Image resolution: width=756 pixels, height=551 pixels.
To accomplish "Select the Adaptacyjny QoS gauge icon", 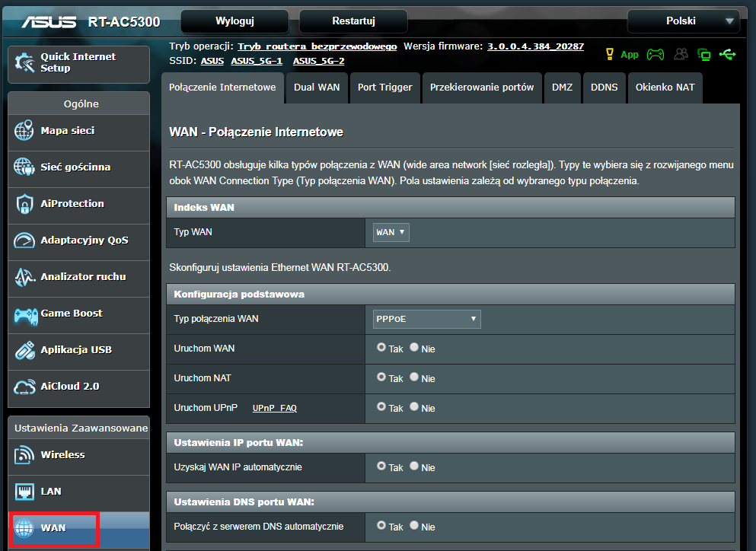I will point(24,240).
